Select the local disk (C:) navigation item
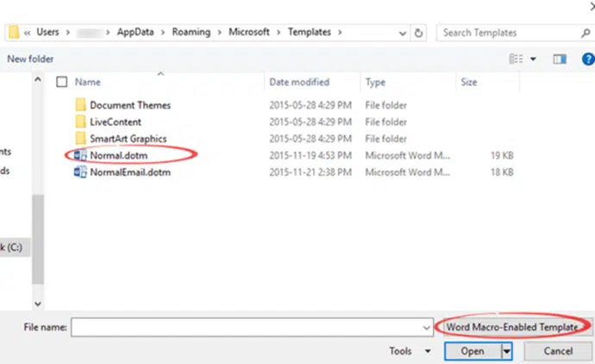The height and width of the screenshot is (364, 595). tap(14, 248)
